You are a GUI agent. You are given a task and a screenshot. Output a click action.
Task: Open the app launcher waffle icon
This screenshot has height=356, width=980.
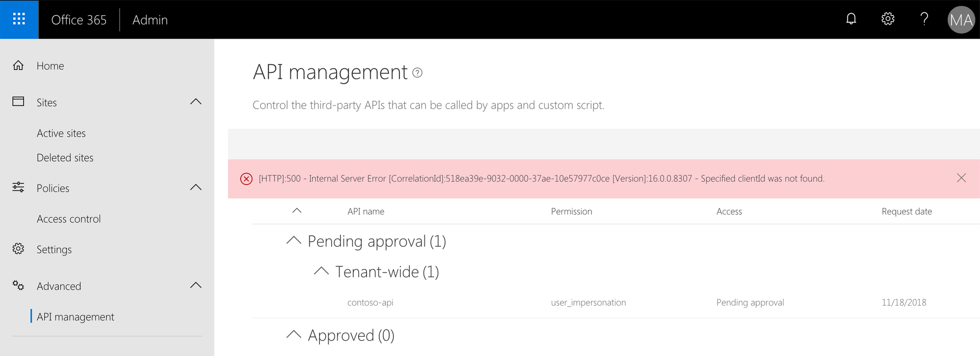(19, 20)
